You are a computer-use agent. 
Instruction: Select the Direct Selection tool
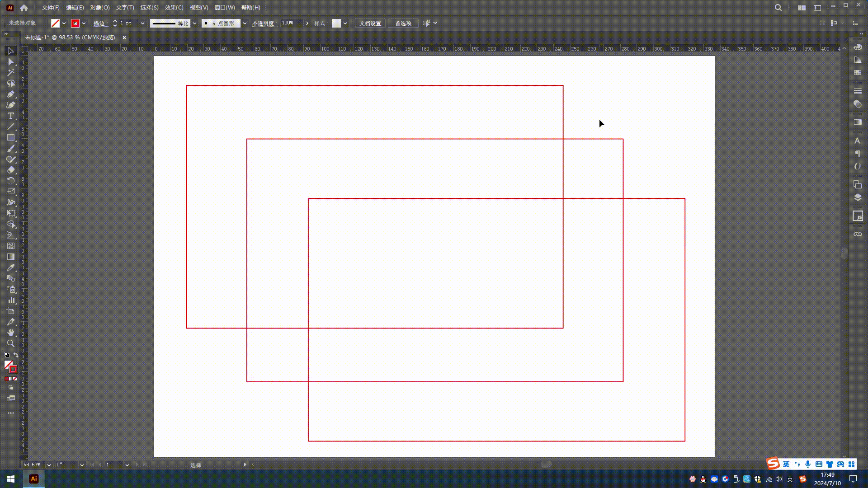[11, 62]
